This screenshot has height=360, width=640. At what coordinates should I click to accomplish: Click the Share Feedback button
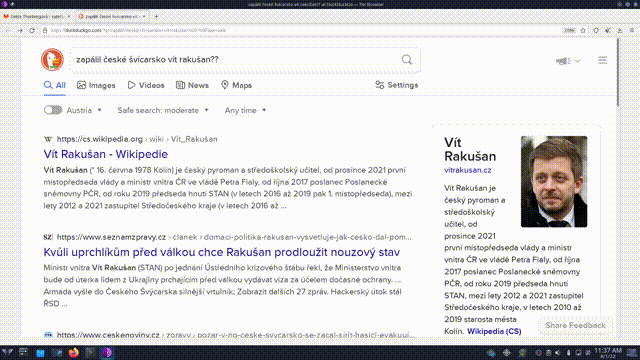coord(576,325)
